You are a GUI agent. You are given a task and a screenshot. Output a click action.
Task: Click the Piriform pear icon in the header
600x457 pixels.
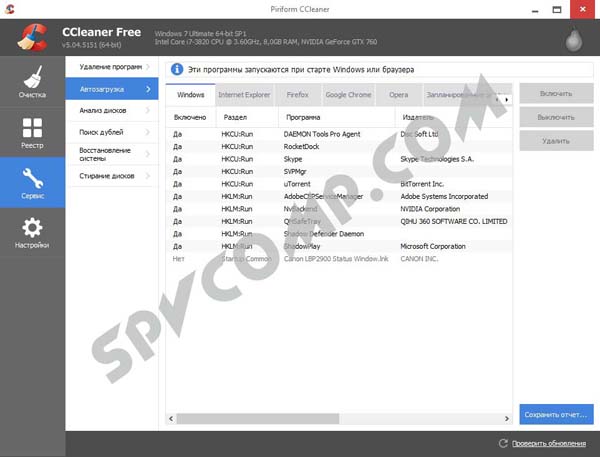click(x=577, y=38)
